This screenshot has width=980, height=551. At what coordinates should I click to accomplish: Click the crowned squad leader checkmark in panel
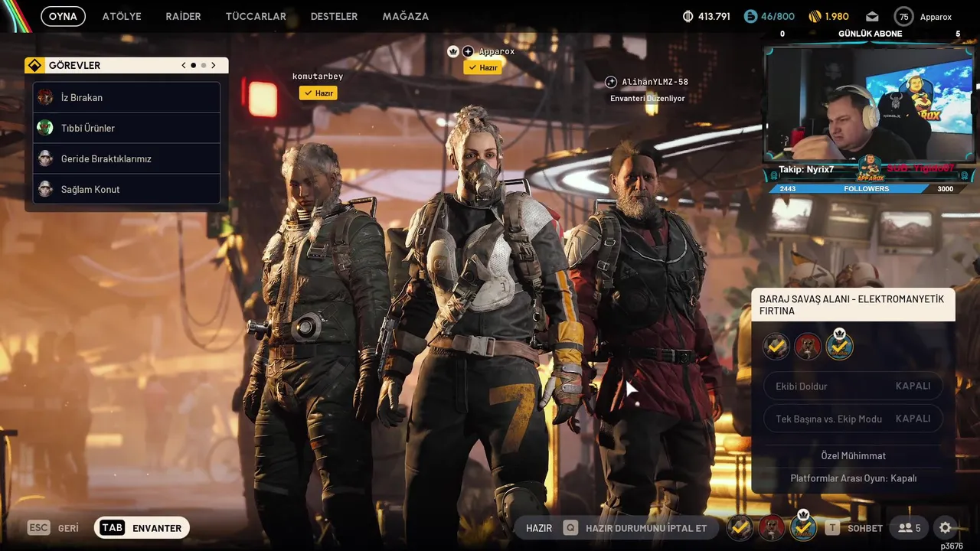coord(840,345)
